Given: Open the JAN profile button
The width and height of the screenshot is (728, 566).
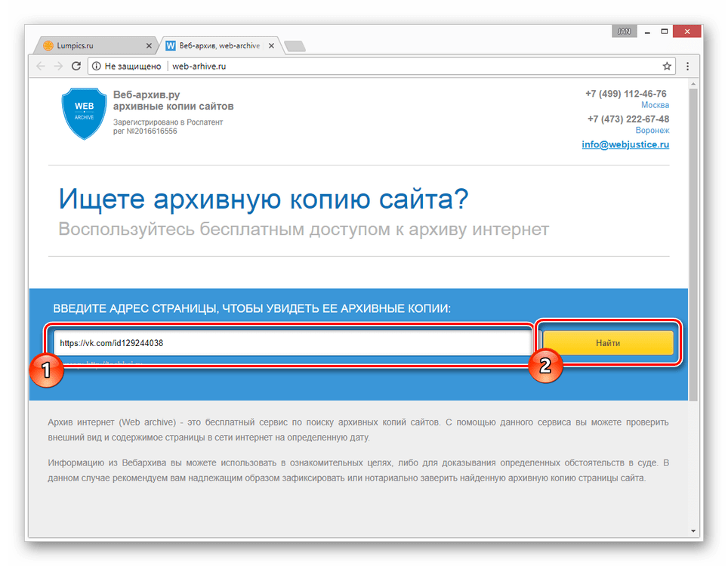Looking at the screenshot, I should pyautogui.click(x=623, y=32).
